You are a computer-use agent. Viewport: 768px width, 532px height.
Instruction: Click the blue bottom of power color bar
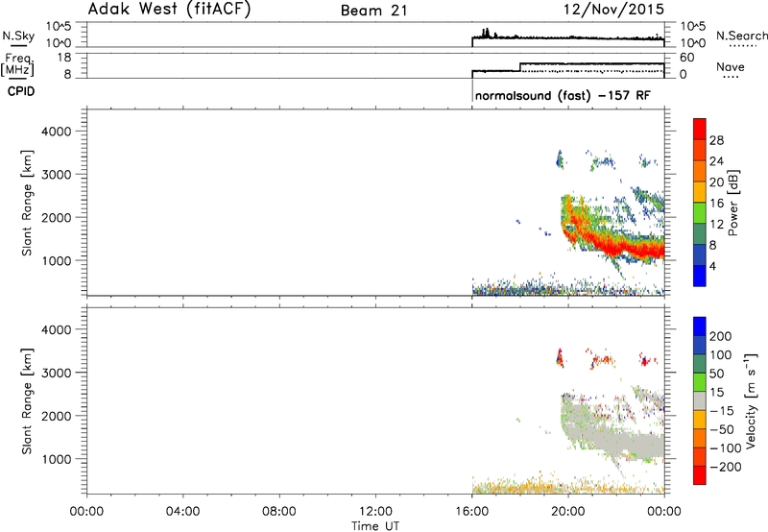(x=700, y=276)
